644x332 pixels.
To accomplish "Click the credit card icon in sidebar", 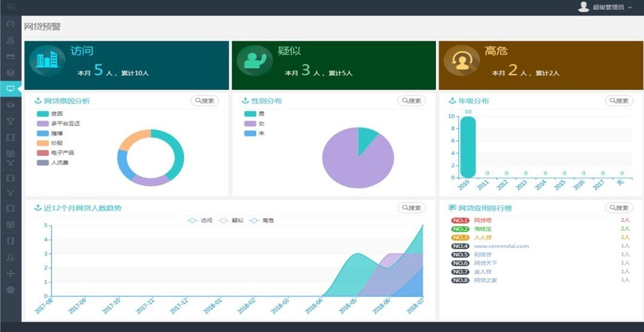I will pos(10,57).
